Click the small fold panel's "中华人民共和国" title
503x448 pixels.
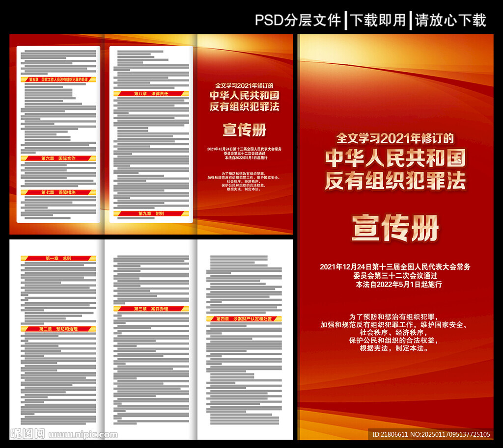[x=245, y=95]
